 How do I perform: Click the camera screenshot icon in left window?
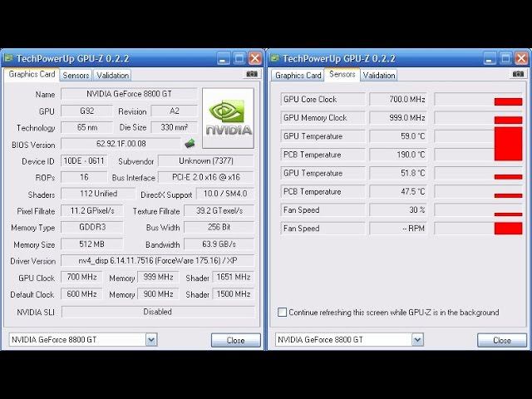[251, 74]
